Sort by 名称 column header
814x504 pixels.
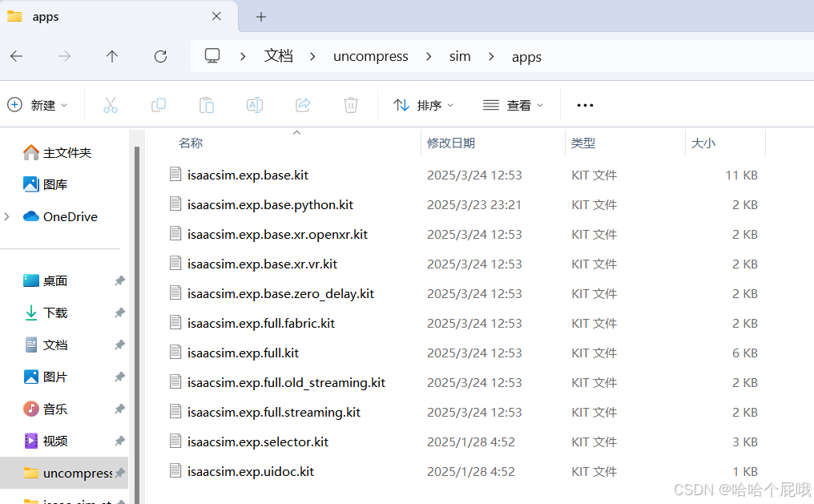[x=191, y=143]
